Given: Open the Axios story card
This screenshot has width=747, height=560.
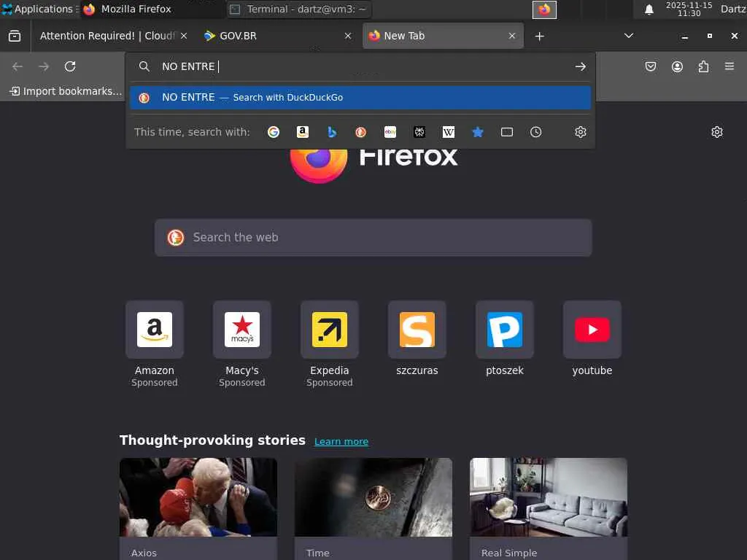Looking at the screenshot, I should coord(198,508).
